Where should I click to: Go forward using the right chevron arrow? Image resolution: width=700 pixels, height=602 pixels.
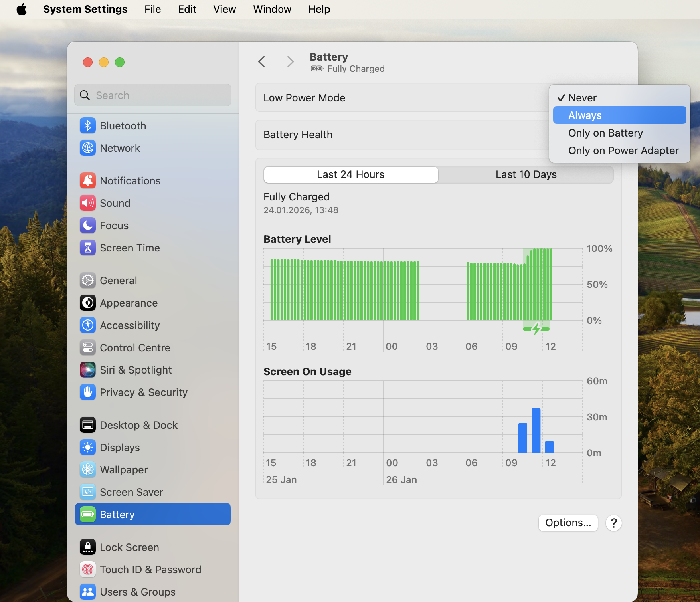click(290, 62)
